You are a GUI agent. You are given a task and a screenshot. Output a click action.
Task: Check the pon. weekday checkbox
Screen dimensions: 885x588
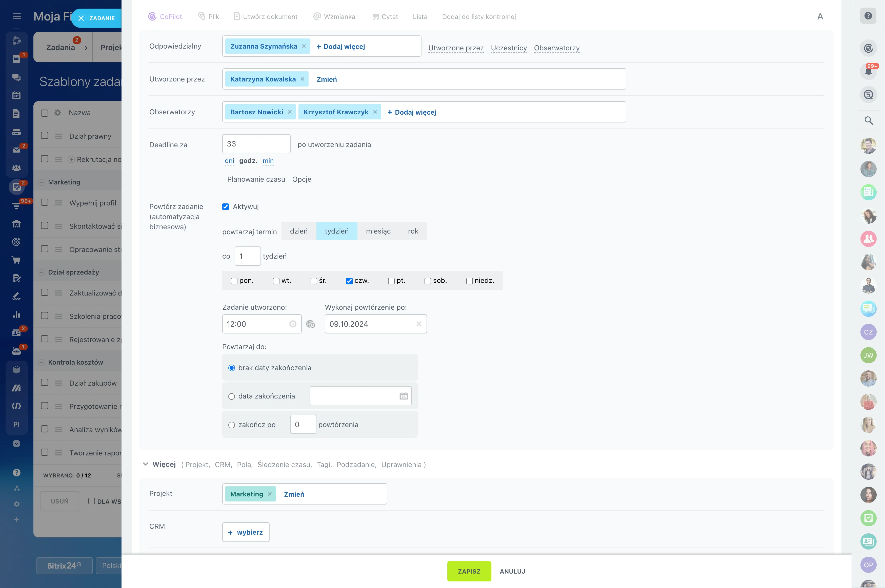[234, 281]
